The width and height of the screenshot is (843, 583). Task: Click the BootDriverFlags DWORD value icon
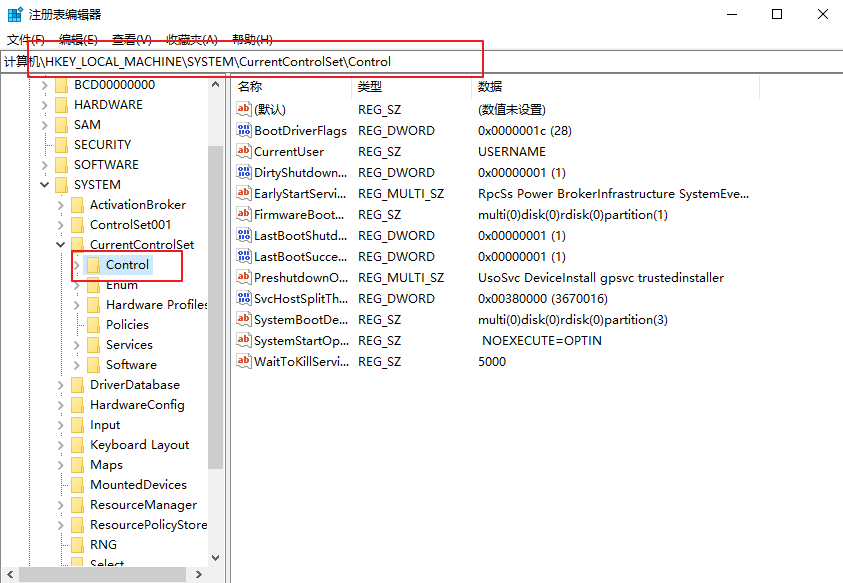pyautogui.click(x=244, y=130)
